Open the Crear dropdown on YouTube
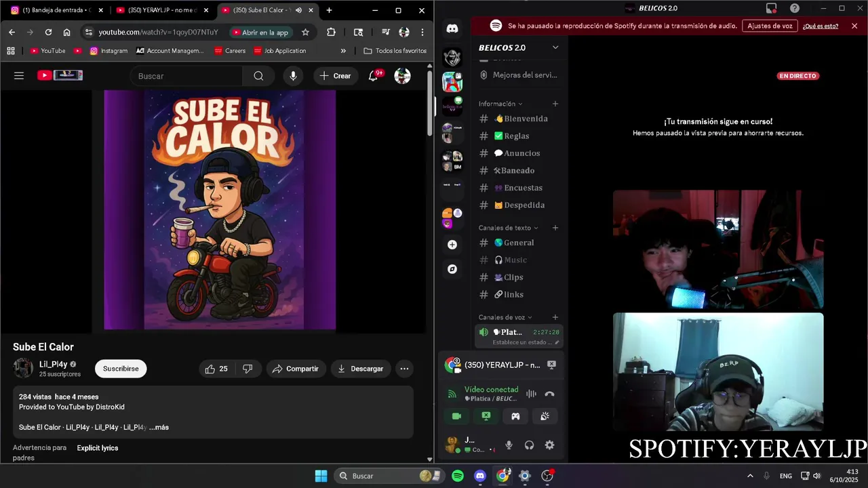868x488 pixels. (x=335, y=76)
